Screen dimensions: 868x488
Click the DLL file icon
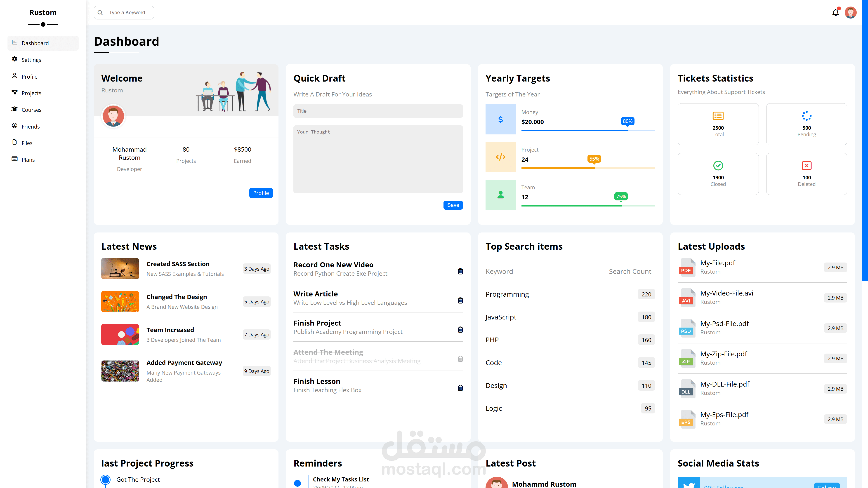[687, 389]
